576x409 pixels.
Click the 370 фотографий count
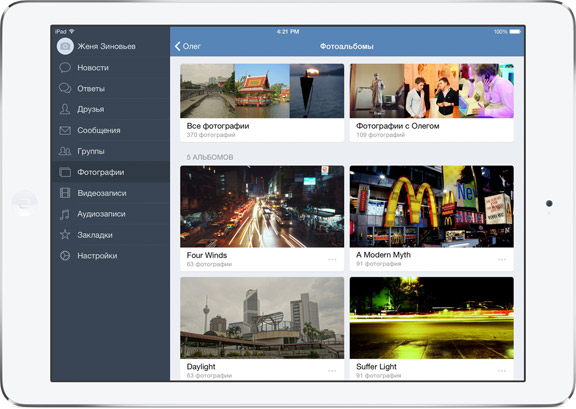point(211,135)
